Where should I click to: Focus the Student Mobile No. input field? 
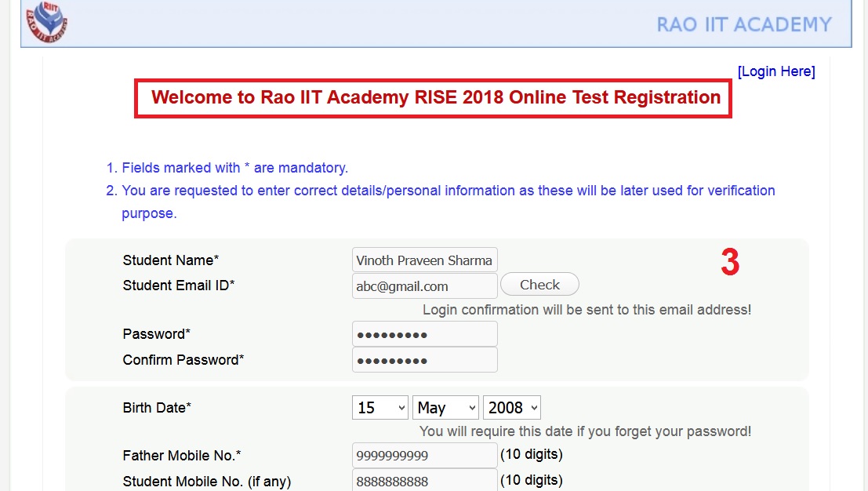click(424, 481)
